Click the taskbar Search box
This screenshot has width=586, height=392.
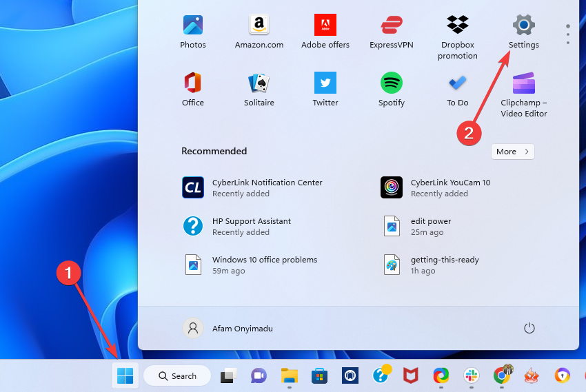point(177,375)
